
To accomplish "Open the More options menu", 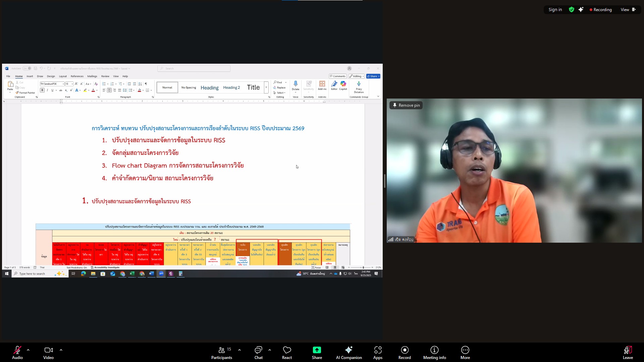I will pos(465,353).
